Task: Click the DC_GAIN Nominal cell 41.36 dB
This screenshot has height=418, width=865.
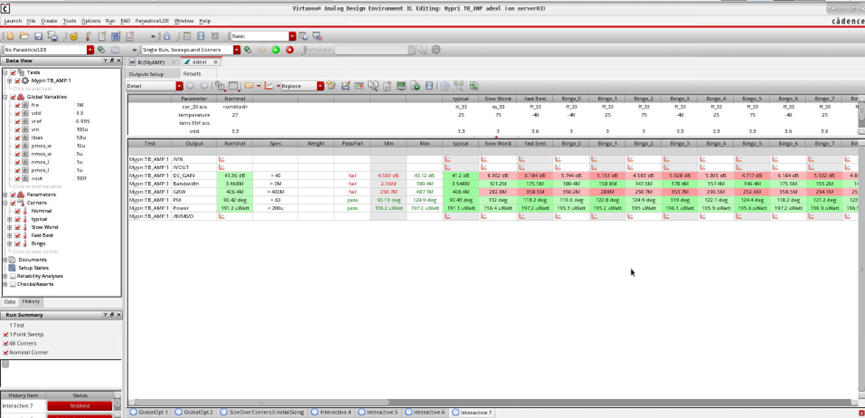Action: pyautogui.click(x=235, y=175)
